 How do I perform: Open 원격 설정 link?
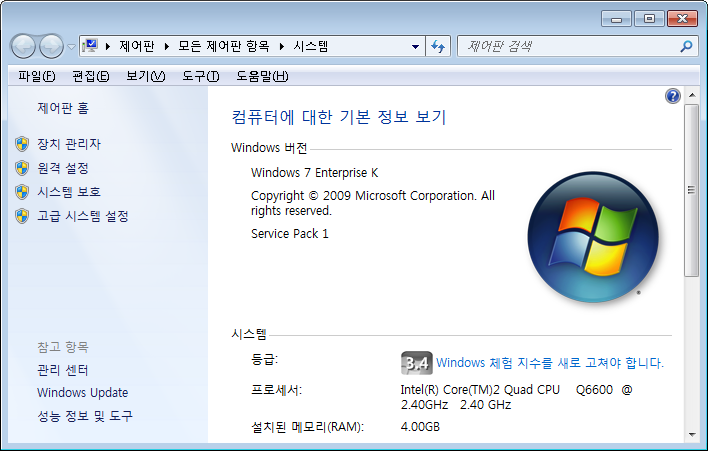pyautogui.click(x=63, y=168)
